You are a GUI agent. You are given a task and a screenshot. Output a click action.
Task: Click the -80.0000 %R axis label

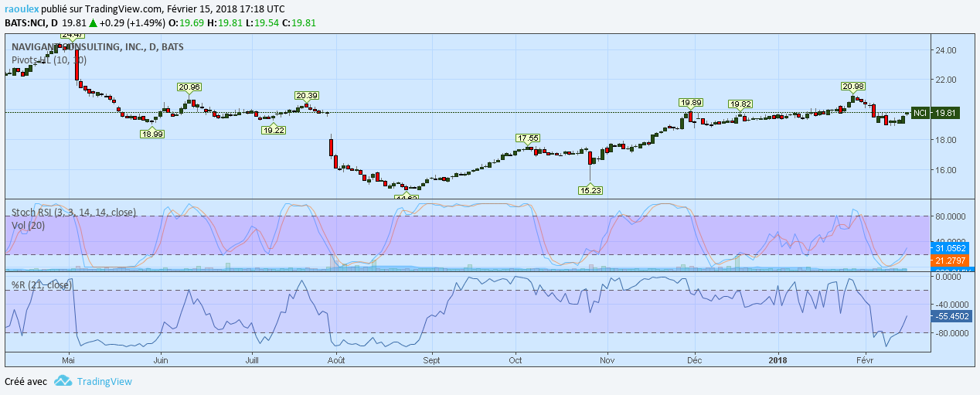(x=951, y=333)
